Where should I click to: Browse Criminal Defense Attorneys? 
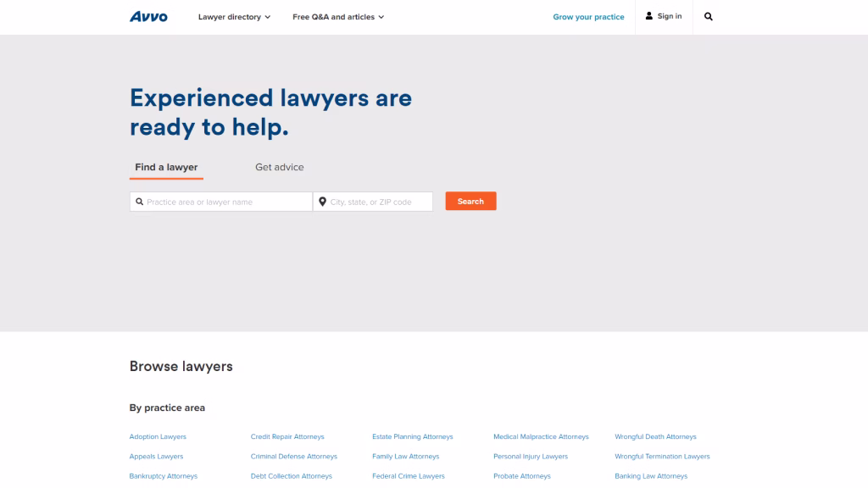(x=294, y=457)
